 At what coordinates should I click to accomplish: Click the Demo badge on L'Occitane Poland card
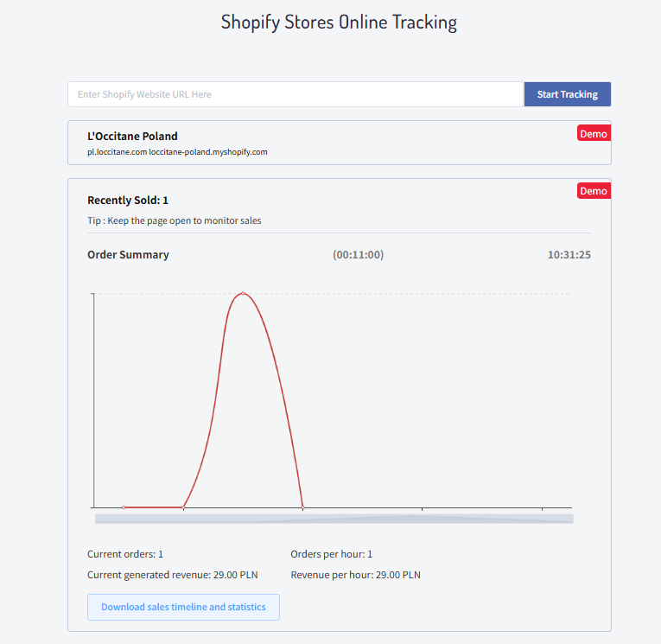pos(594,133)
